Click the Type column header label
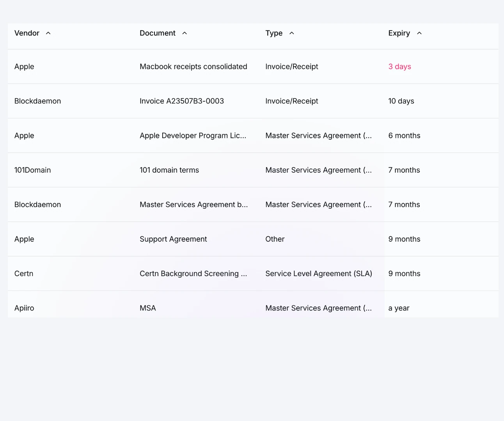This screenshot has height=421, width=504. pyautogui.click(x=274, y=33)
